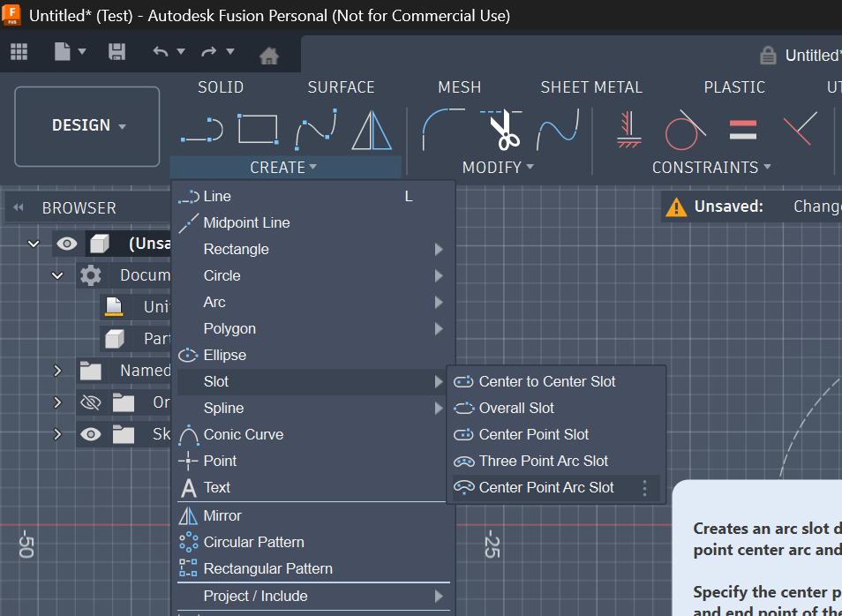This screenshot has width=842, height=616.
Task: Click the File document icon
Action: tap(63, 51)
